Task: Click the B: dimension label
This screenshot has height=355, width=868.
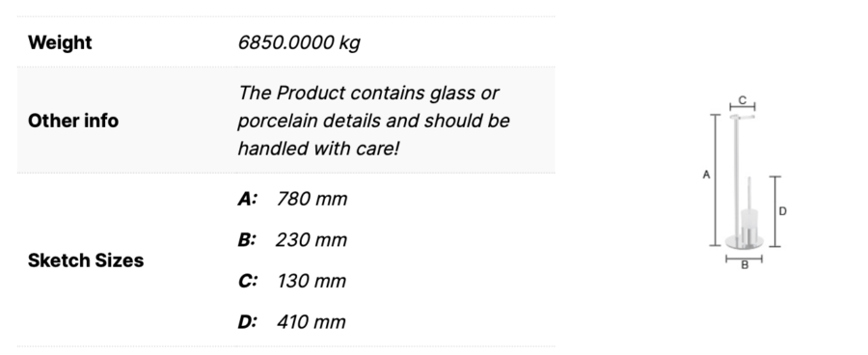Action: 247,240
